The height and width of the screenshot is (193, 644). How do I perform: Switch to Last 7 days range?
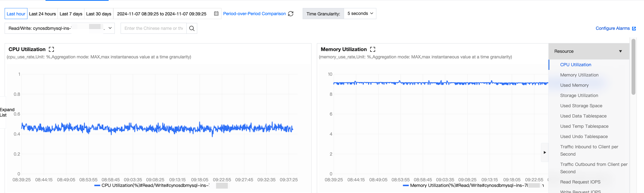pyautogui.click(x=71, y=14)
